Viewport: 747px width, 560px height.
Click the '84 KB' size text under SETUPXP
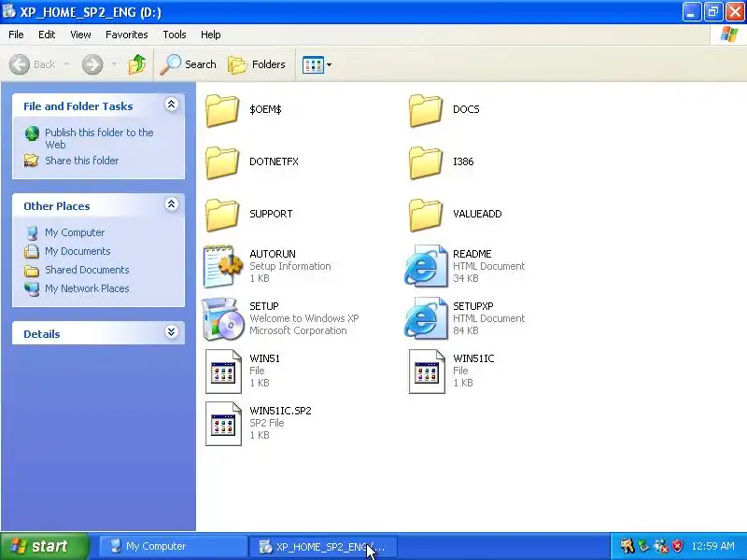point(465,330)
